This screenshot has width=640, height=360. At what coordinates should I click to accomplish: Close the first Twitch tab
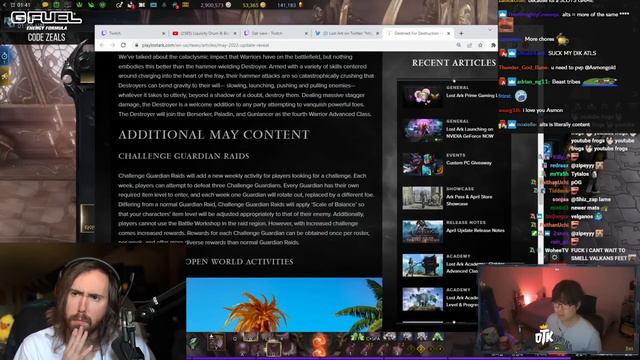(x=164, y=33)
